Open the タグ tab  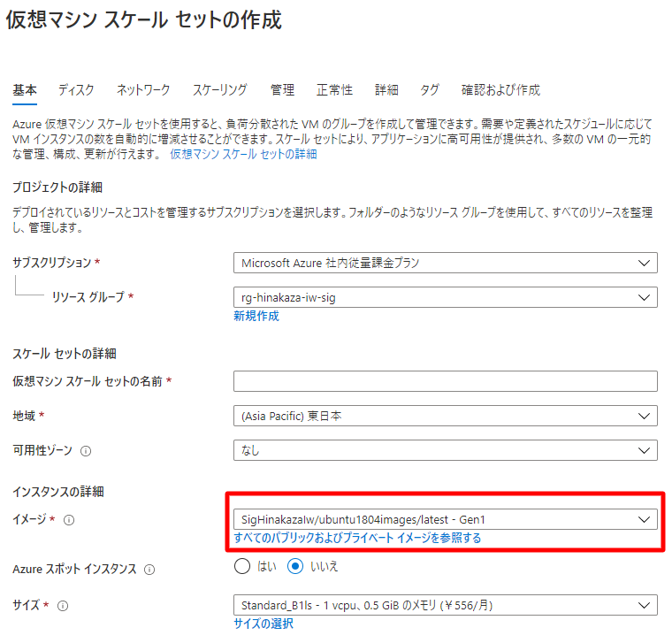tap(430, 90)
